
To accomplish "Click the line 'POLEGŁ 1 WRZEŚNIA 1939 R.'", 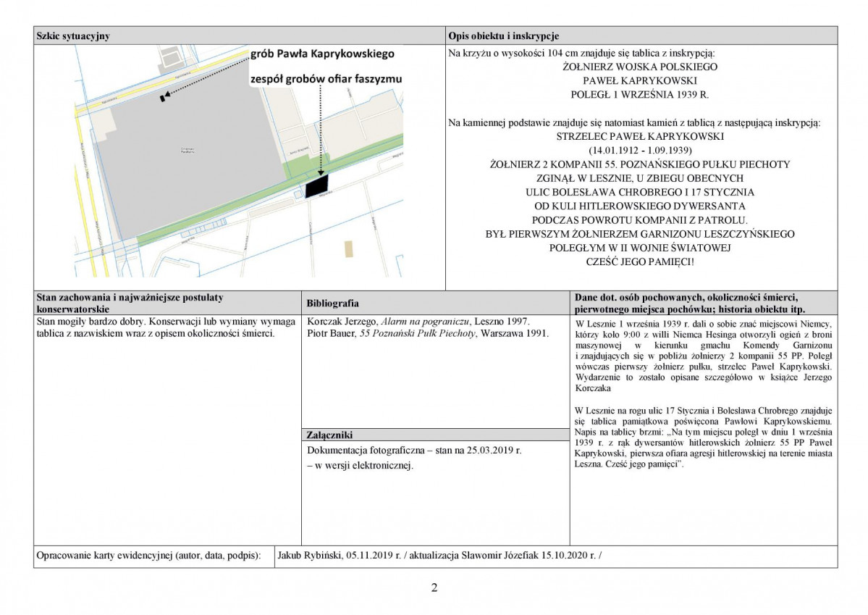I will point(639,95).
